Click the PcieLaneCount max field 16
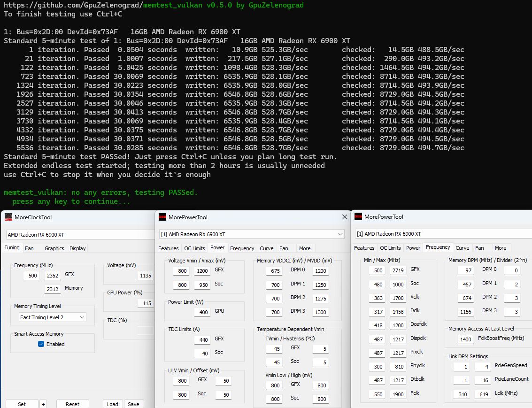The height and width of the screenshot is (408, 532). point(483,380)
